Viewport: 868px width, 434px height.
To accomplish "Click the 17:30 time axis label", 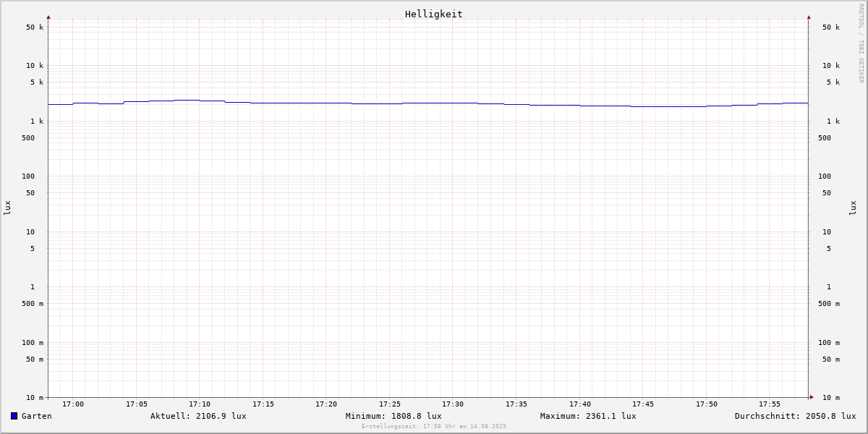I will [453, 404].
